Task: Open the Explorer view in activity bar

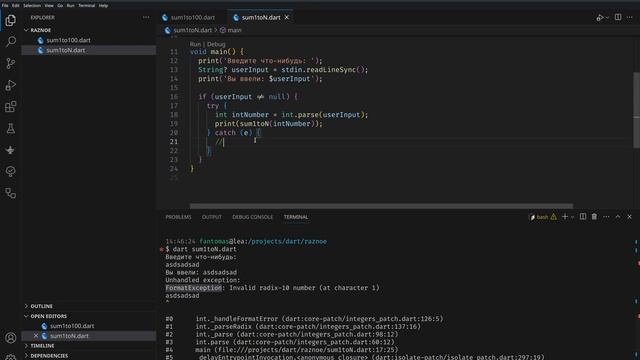Action: pyautogui.click(x=11, y=20)
